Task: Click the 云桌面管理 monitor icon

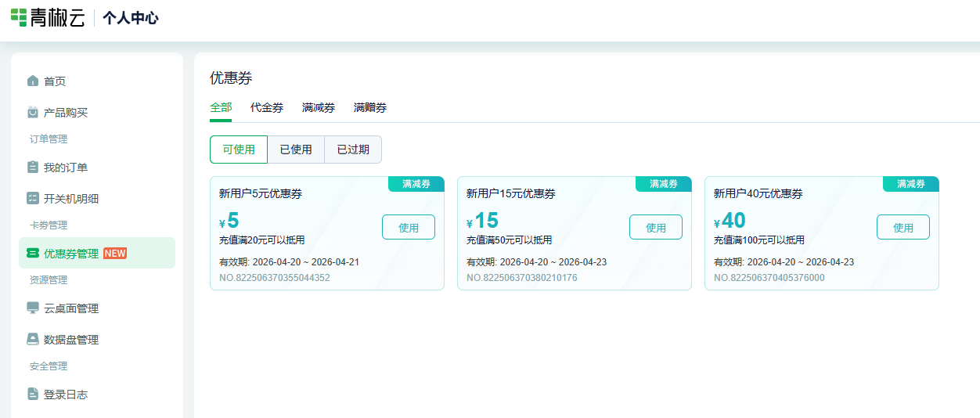Action: (x=33, y=308)
